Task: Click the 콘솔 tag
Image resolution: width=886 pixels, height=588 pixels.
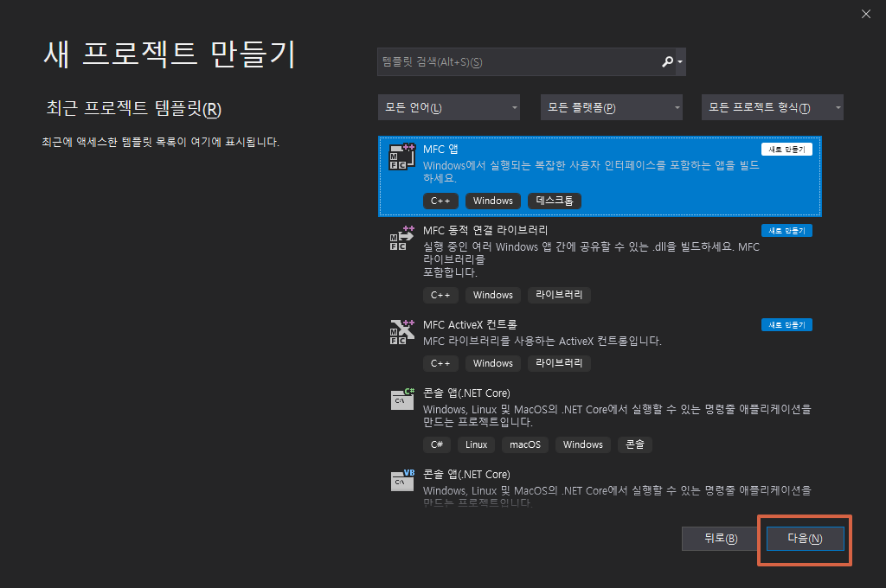Action: click(x=635, y=444)
